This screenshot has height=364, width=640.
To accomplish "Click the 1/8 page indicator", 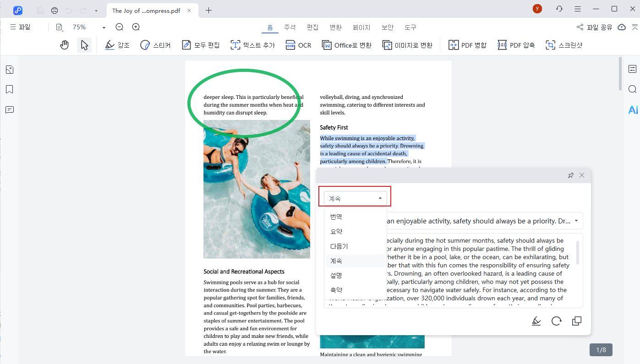I will point(601,350).
